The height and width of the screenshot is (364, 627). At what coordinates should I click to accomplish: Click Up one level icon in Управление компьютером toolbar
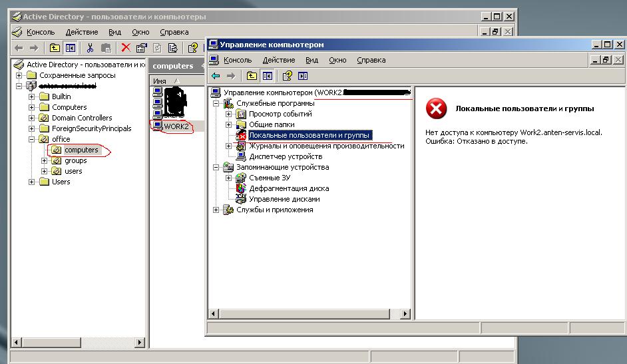(x=252, y=76)
